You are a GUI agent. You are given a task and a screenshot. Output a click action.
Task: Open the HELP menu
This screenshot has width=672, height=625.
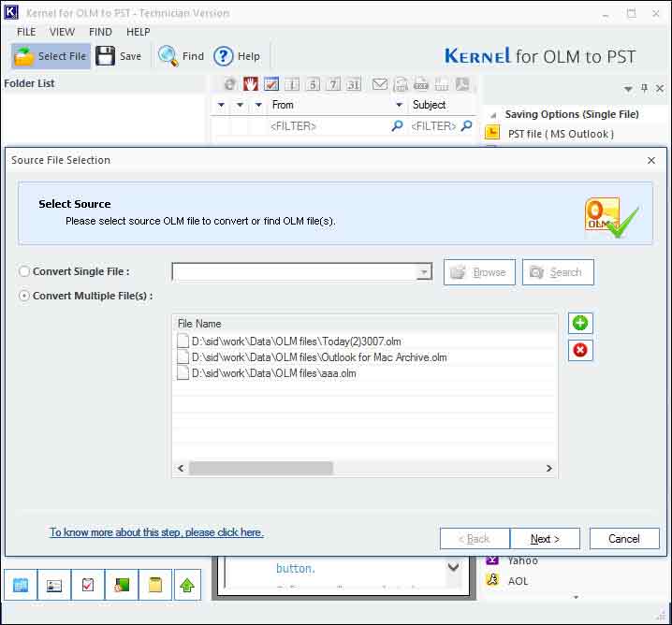138,32
